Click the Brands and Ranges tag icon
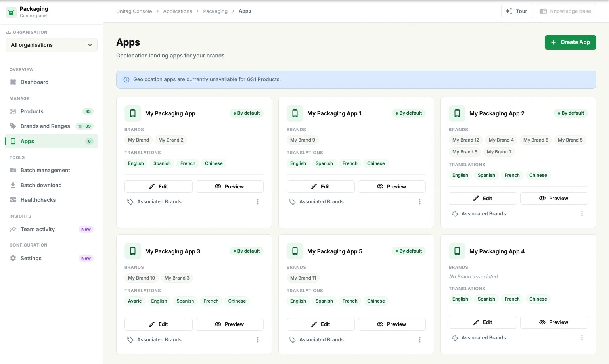The image size is (609, 364). (x=13, y=126)
